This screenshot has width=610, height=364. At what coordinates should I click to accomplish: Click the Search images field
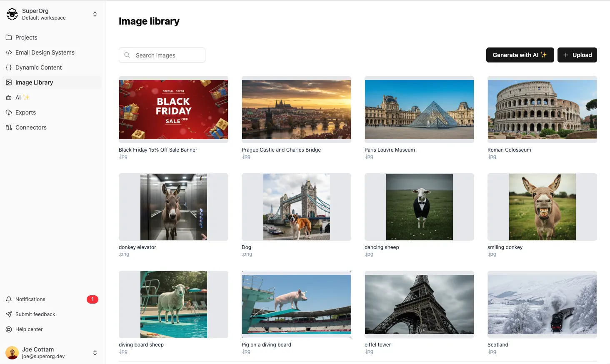point(162,55)
